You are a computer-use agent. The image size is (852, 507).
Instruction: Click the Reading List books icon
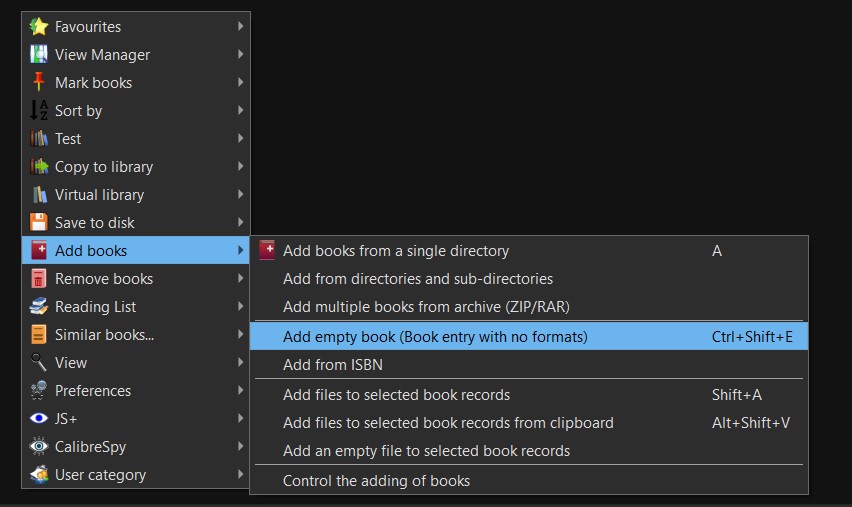click(39, 307)
